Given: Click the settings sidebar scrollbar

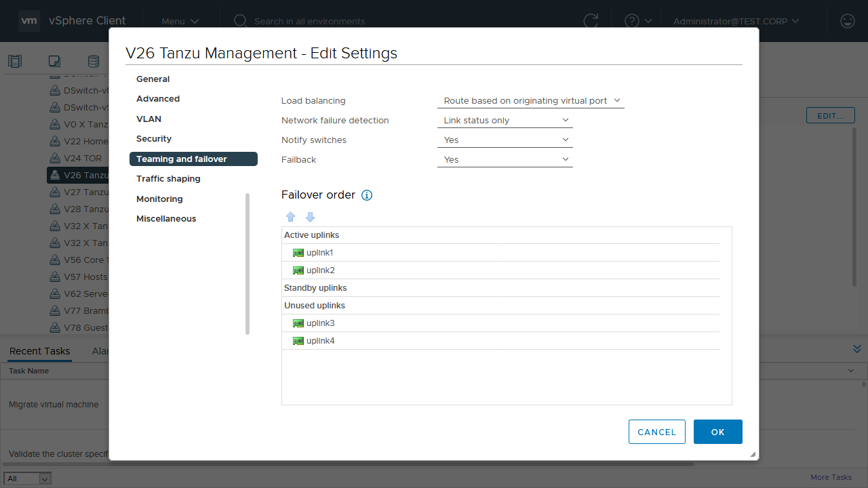Looking at the screenshot, I should tap(248, 264).
